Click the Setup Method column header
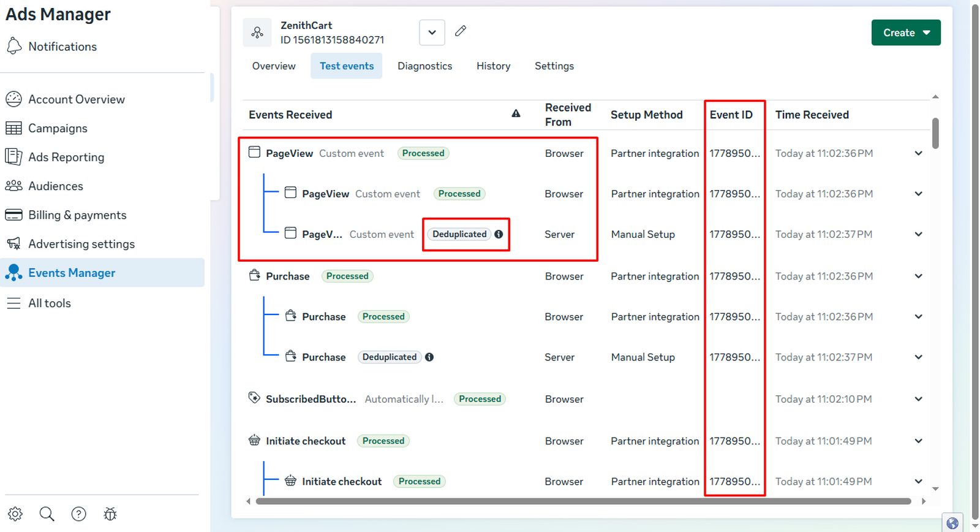The width and height of the screenshot is (980, 532). pyautogui.click(x=647, y=115)
